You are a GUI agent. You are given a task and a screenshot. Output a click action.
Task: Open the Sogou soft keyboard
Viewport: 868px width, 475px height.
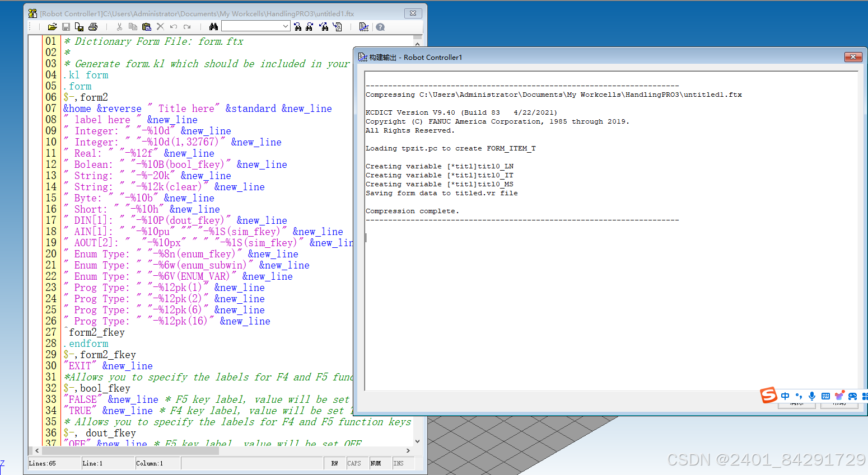(x=825, y=396)
